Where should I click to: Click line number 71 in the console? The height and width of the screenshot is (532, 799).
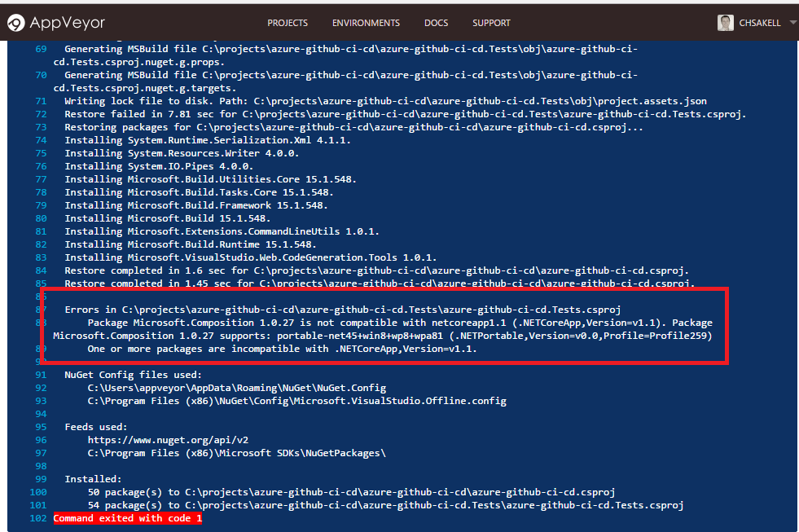[41, 101]
